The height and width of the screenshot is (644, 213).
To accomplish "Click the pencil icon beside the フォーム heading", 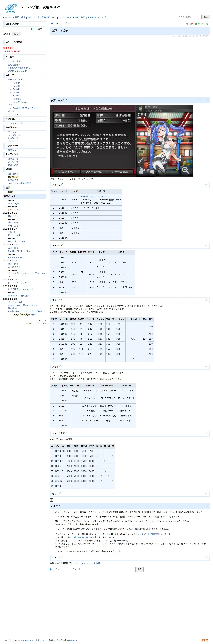I will pyautogui.click(x=62, y=299).
